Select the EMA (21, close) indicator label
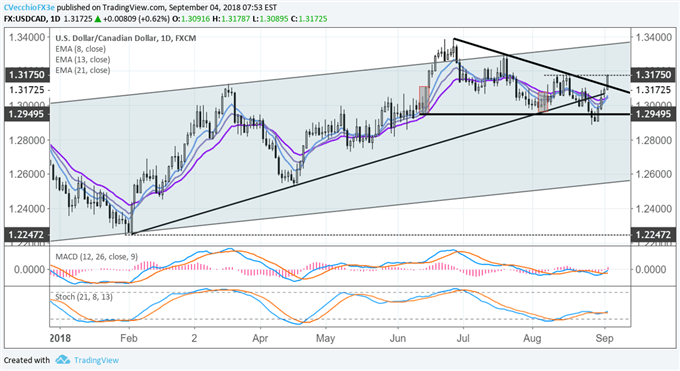 tap(83, 70)
